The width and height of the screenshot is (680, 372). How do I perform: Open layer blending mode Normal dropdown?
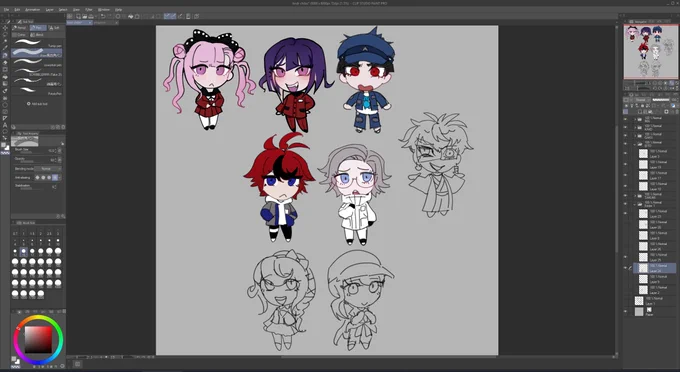pos(641,100)
